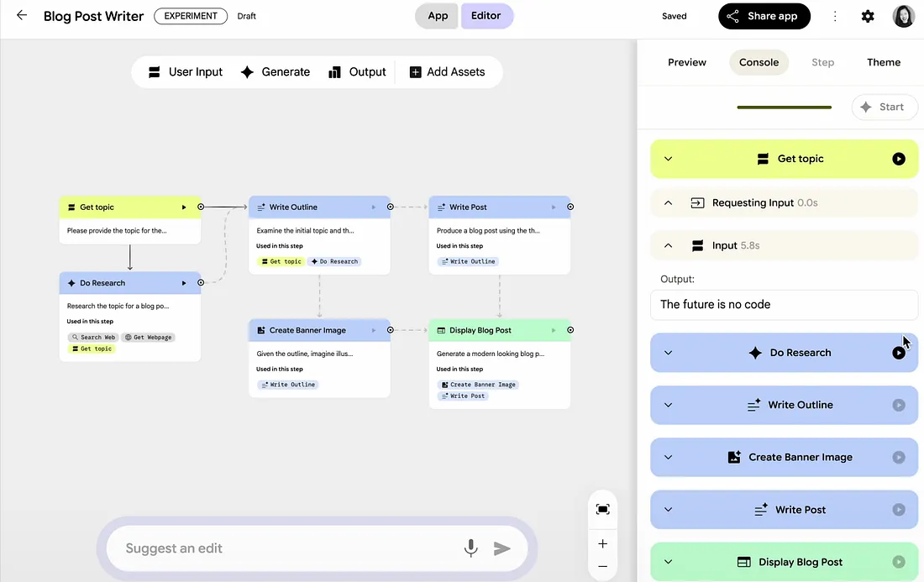Run the Get topic step play button
The width and height of the screenshot is (924, 582).
click(x=899, y=159)
